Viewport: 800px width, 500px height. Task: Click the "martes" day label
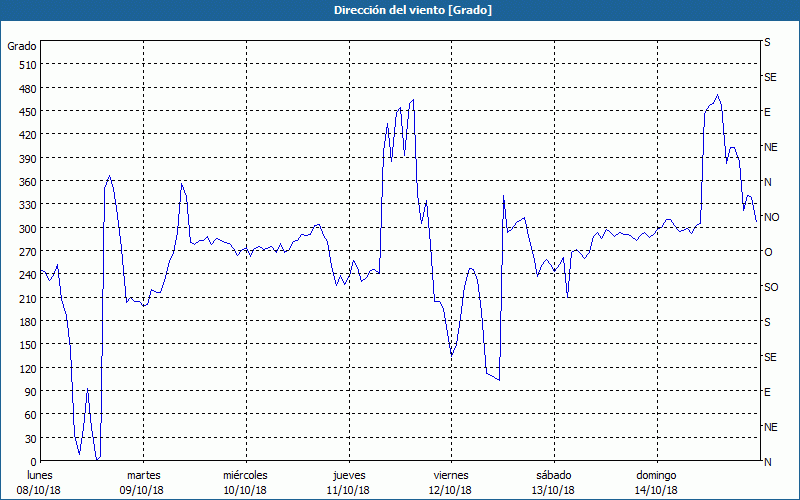pyautogui.click(x=143, y=475)
